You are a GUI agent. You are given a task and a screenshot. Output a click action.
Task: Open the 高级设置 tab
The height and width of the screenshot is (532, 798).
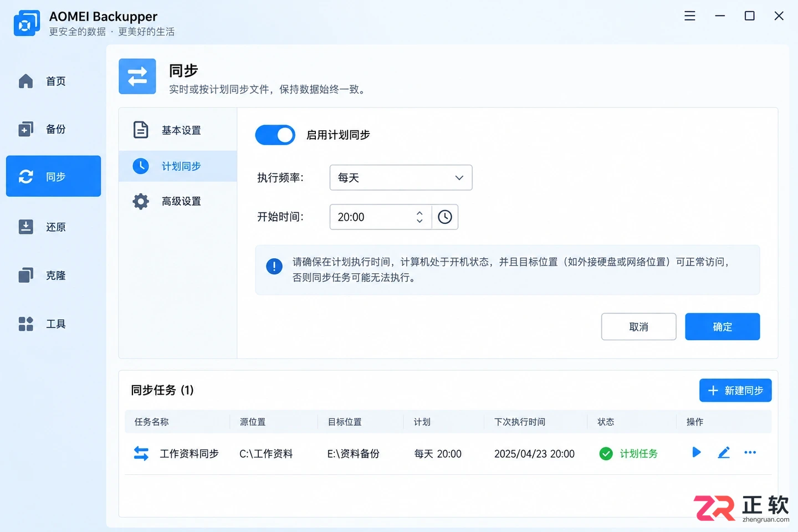tap(178, 201)
